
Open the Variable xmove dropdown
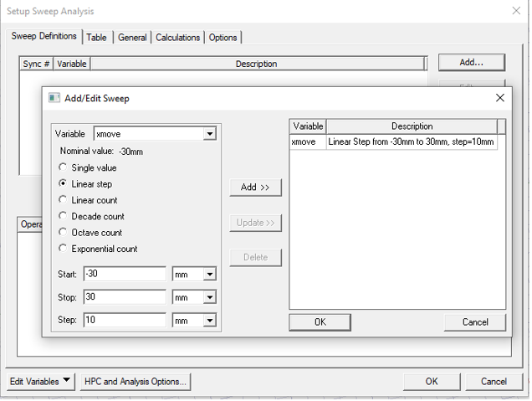click(210, 134)
